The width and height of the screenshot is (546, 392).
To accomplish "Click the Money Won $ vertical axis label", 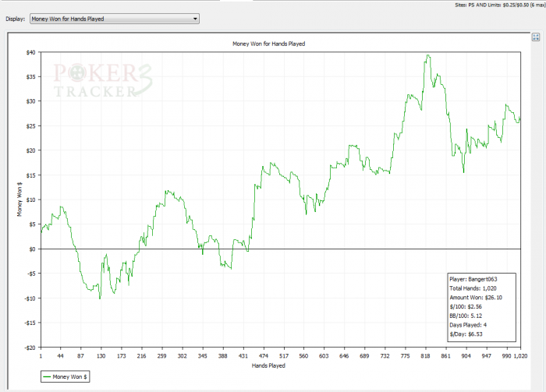I will click(x=19, y=200).
